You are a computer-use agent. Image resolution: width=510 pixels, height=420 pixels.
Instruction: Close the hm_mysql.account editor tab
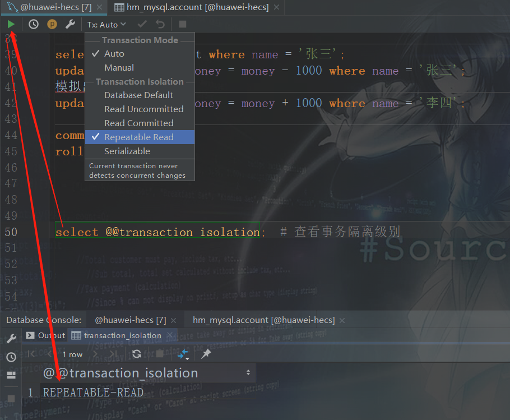[276, 7]
